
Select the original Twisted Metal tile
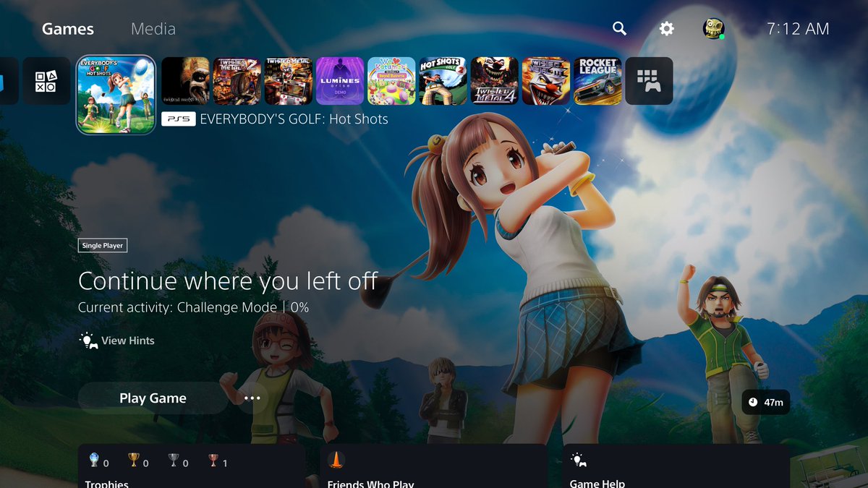288,81
